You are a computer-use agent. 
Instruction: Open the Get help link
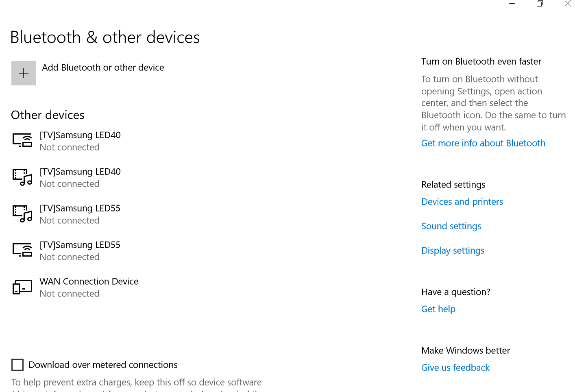[x=438, y=309]
